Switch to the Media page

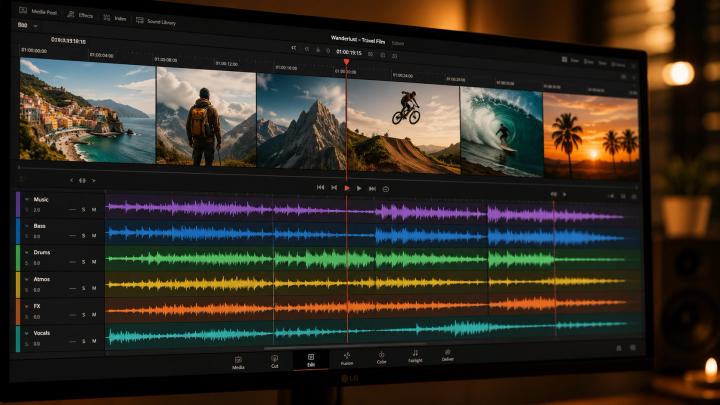[x=238, y=363]
